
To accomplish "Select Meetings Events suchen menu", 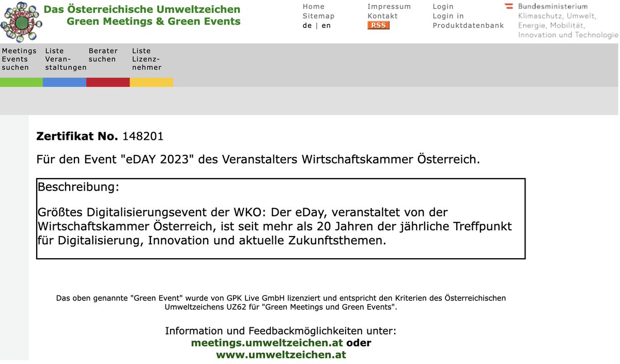I will click(19, 59).
